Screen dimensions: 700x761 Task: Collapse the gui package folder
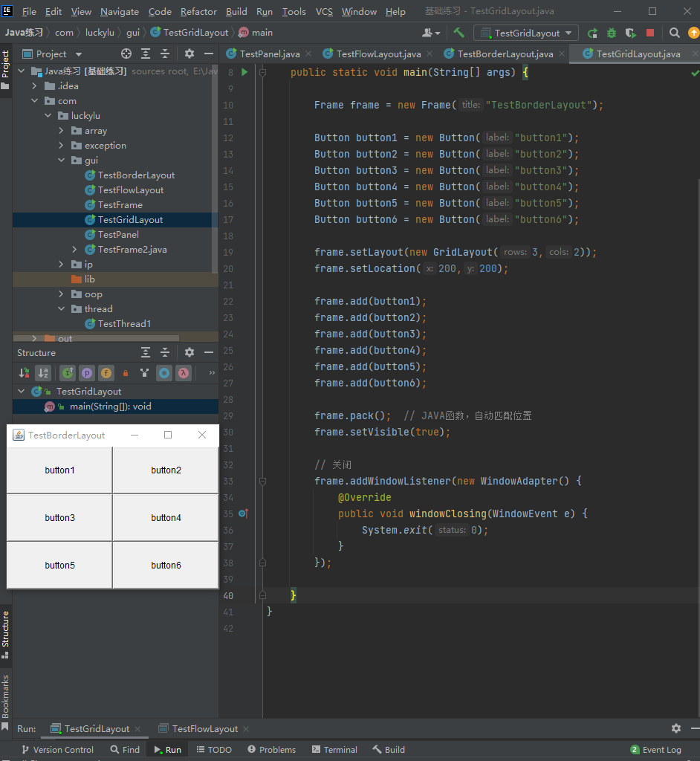62,161
